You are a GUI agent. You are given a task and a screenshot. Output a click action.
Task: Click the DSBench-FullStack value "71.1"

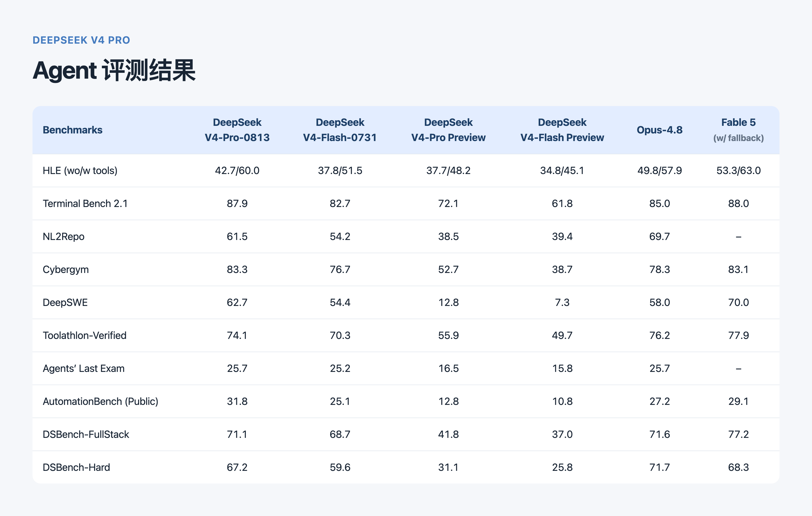(237, 434)
